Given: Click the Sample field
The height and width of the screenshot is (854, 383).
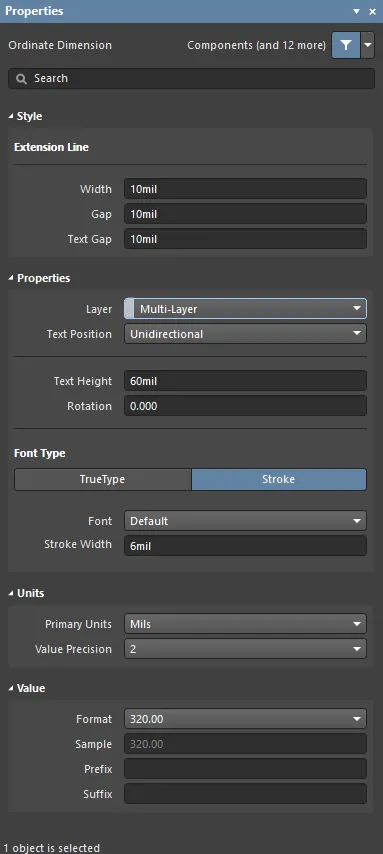Looking at the screenshot, I should click(245, 744).
